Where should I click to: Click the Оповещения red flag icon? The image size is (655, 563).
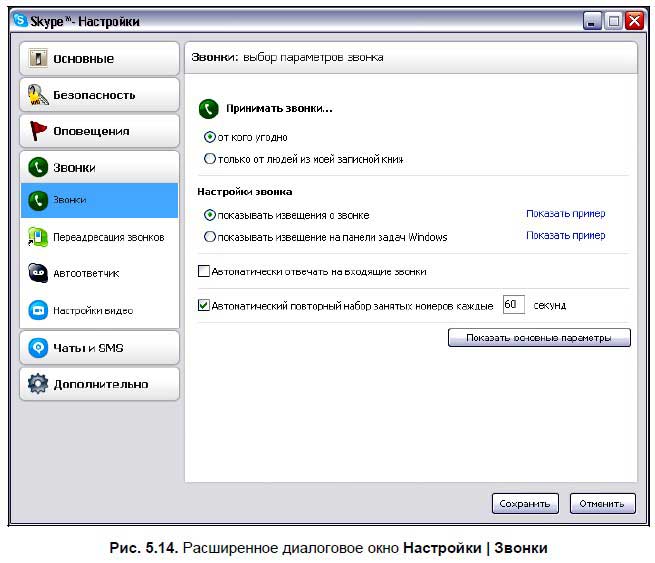[39, 131]
